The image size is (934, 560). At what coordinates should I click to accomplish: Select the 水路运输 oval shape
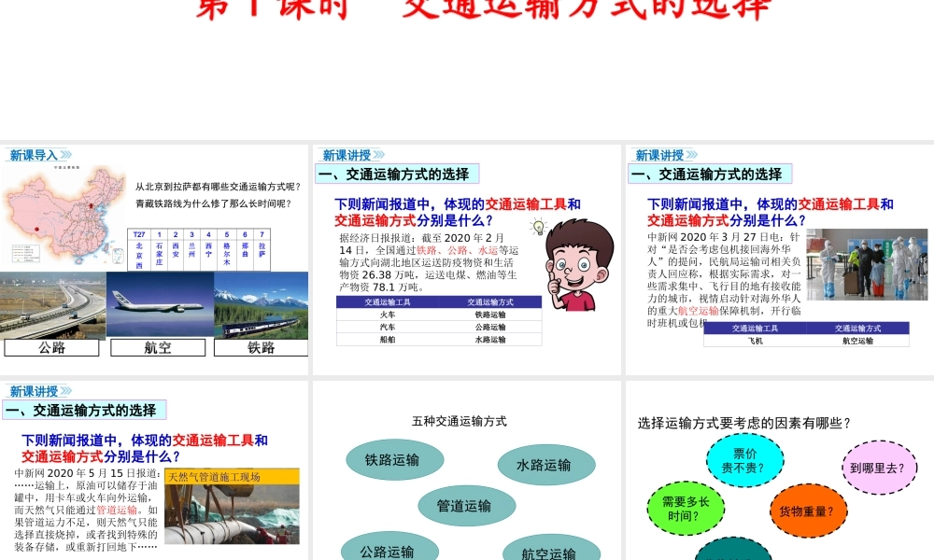546,465
